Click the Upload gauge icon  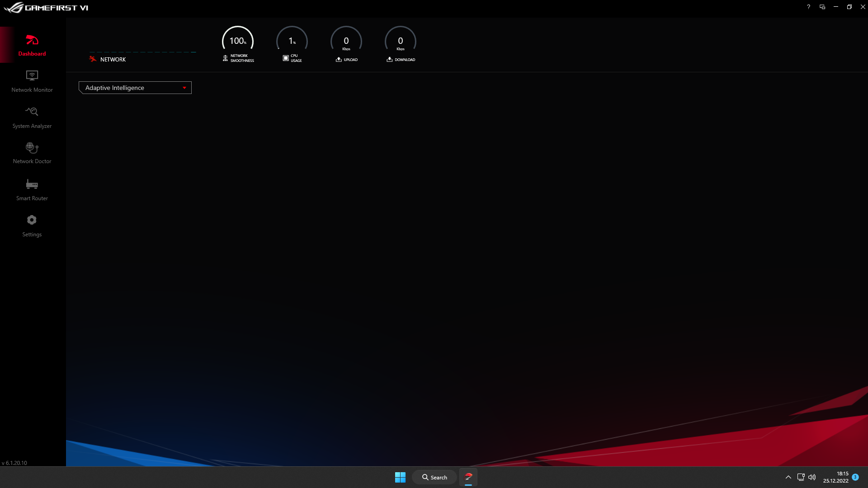click(338, 59)
